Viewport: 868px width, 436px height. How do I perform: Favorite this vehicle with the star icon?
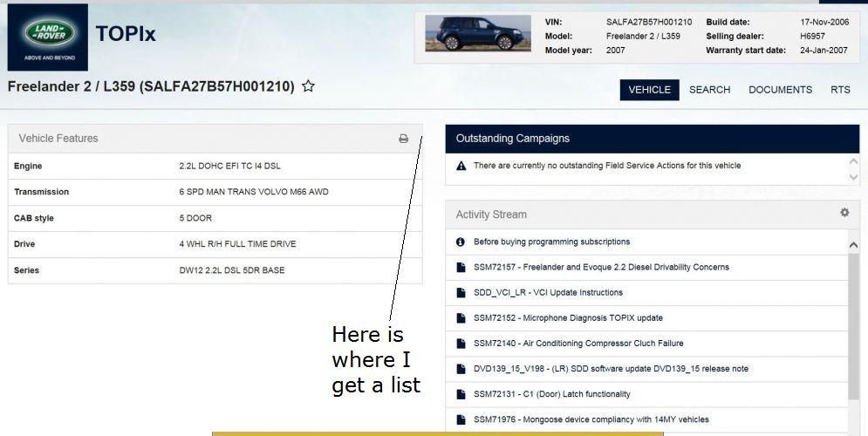tap(308, 85)
